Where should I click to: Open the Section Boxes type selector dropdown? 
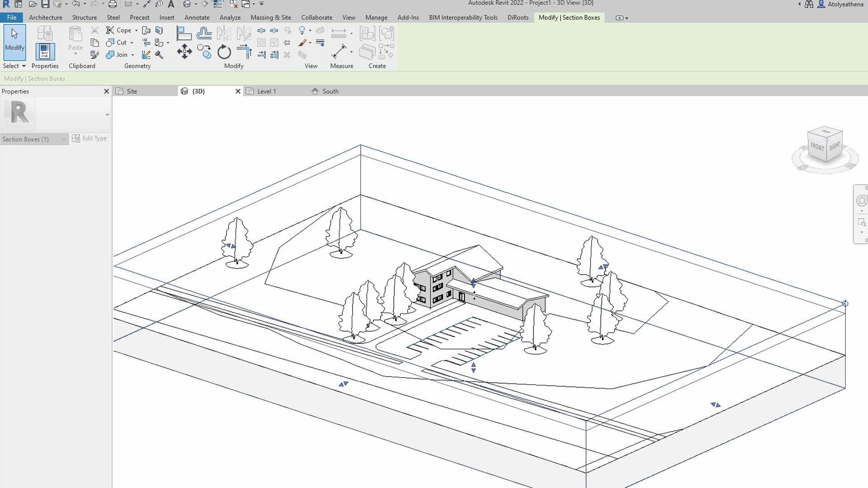point(63,139)
